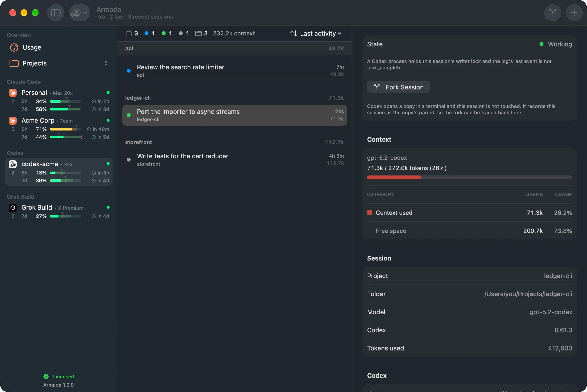This screenshot has width=587, height=392.
Task: Select the Acme Corp Team account
Action: point(58,129)
